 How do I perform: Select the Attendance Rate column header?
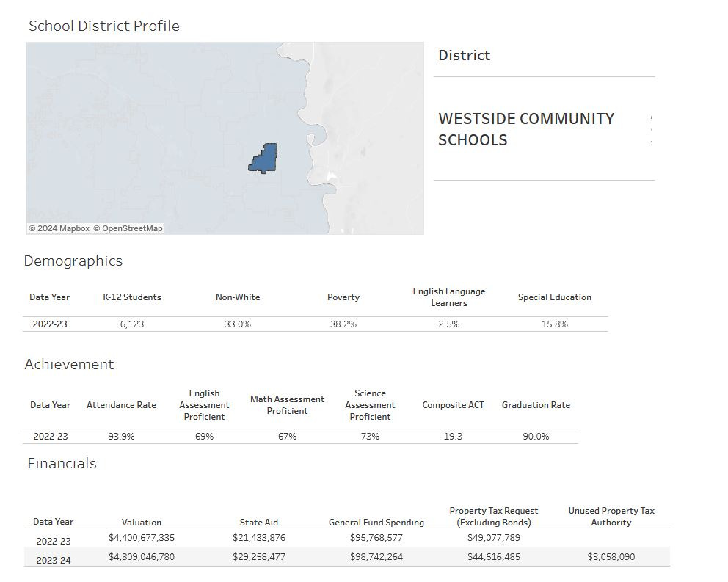pyautogui.click(x=121, y=405)
